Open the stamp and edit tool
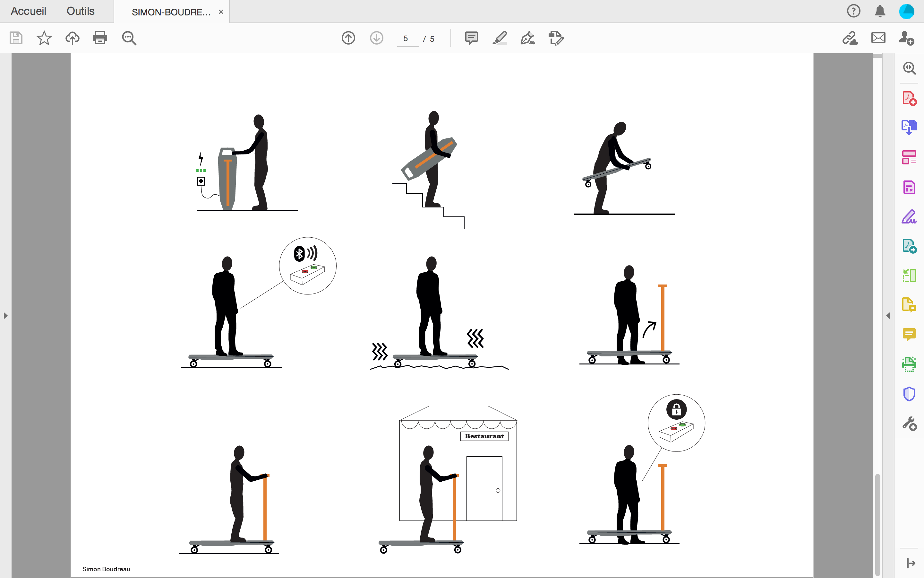Screen dimensions: 924x578 click(x=556, y=38)
